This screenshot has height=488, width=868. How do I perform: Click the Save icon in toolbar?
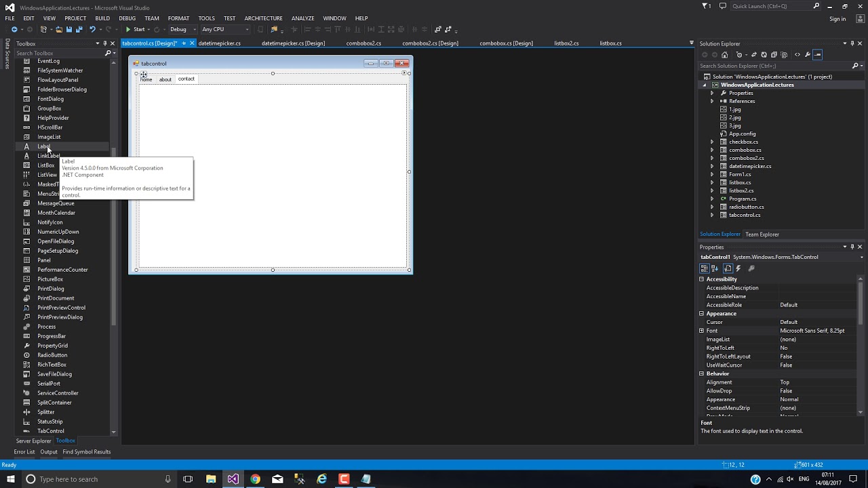click(69, 29)
